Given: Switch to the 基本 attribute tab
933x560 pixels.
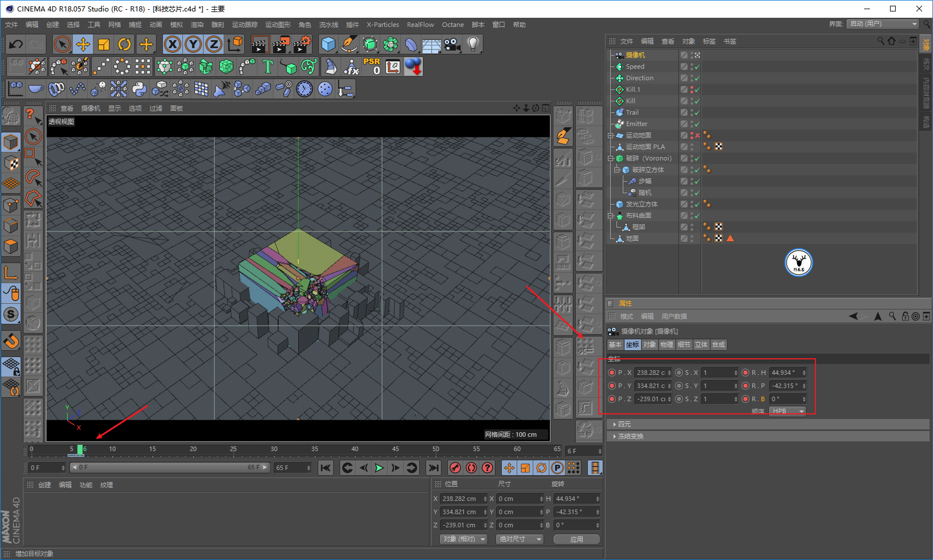Looking at the screenshot, I should (x=615, y=344).
